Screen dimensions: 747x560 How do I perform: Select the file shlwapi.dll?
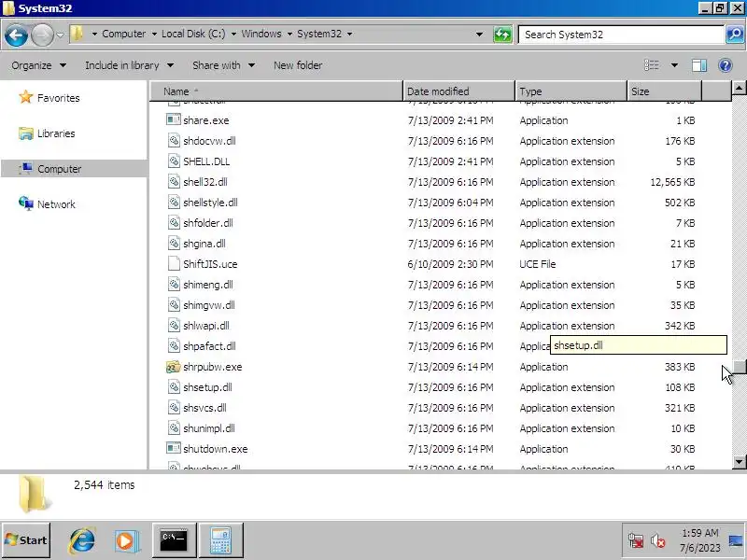pyautogui.click(x=205, y=326)
